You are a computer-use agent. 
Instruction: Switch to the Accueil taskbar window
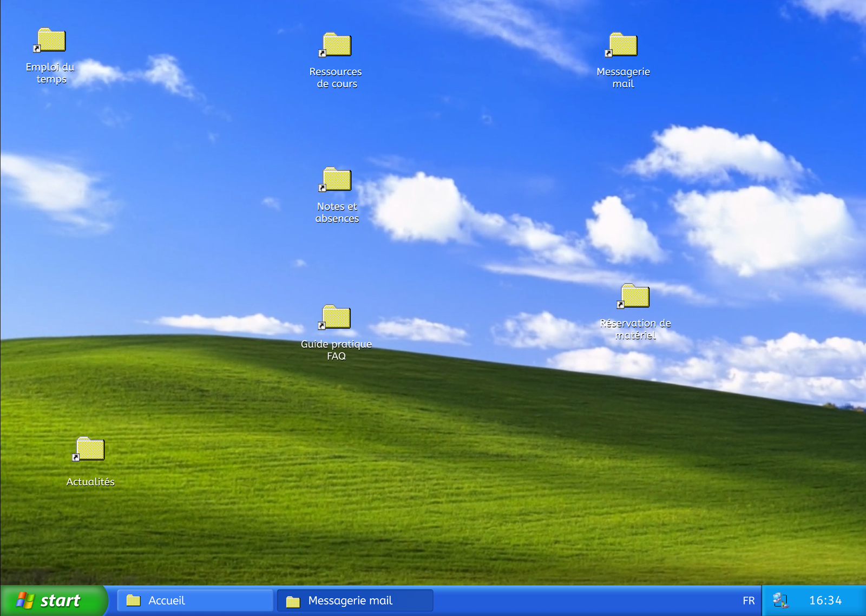(195, 600)
